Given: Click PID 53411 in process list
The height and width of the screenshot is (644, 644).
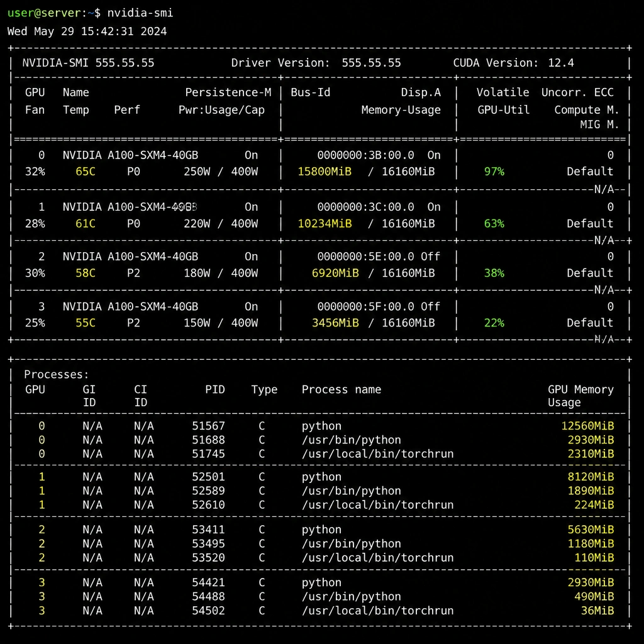Looking at the screenshot, I should tap(209, 530).
